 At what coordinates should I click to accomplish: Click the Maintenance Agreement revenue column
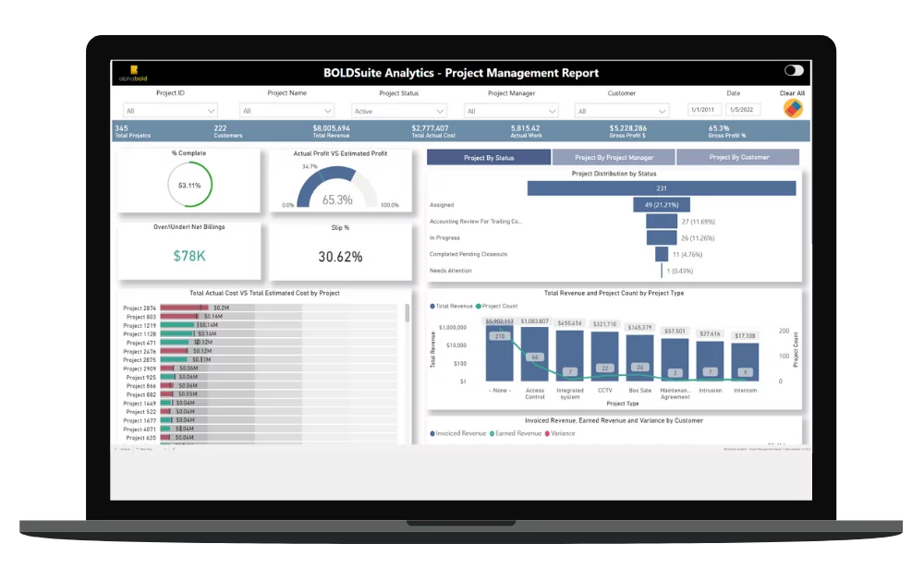click(675, 360)
